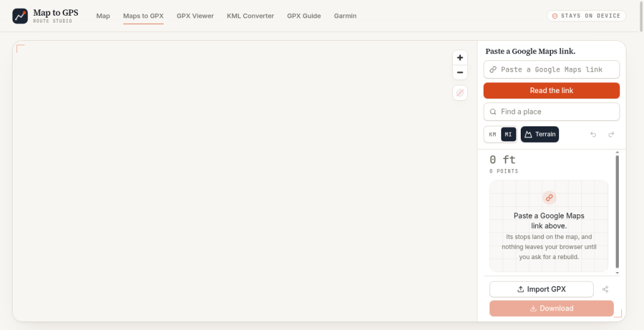Click the redo arrow icon
Screen dimensions: 644x330
pos(611,135)
